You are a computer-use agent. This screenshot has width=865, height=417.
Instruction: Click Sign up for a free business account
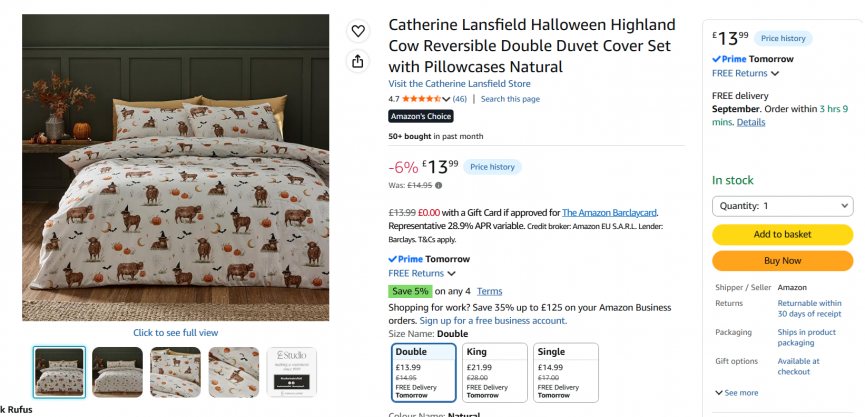tap(493, 321)
